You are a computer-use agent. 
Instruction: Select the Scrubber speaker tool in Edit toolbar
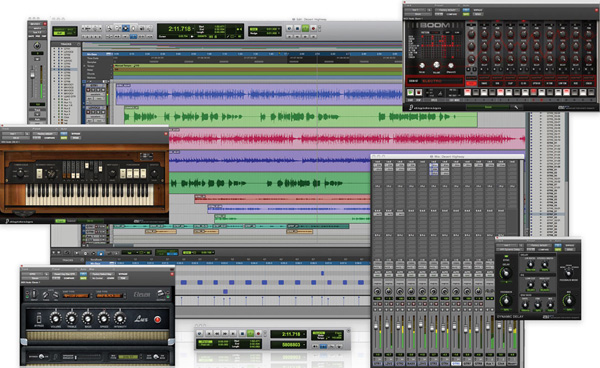pos(141,28)
